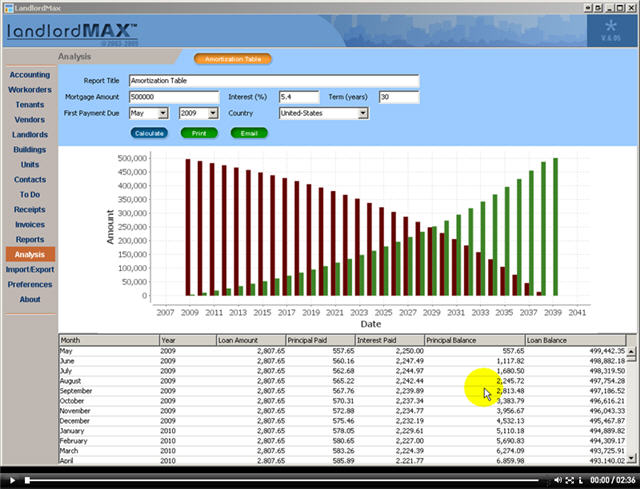Click the Mortgage Amount field

[174, 97]
